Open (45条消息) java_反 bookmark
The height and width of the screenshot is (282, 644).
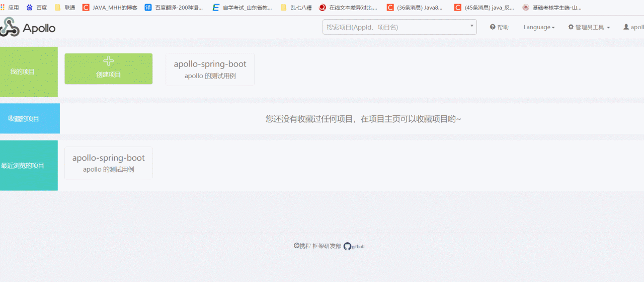[x=485, y=8]
